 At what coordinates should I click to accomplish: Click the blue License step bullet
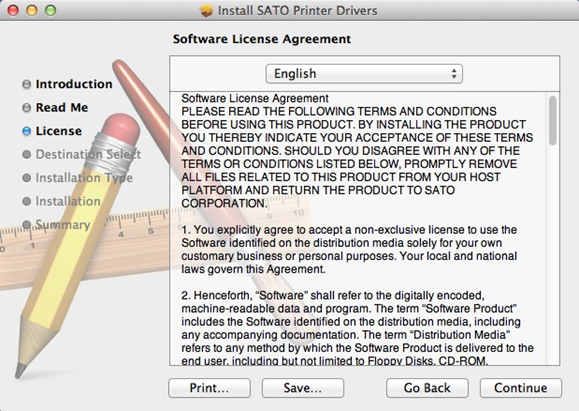click(27, 131)
